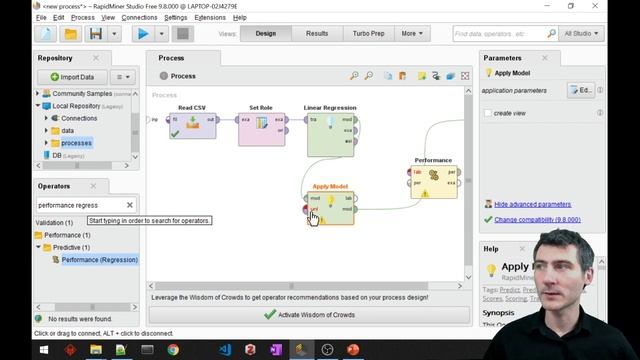The image size is (640, 360).
Task: Click the Import Data button
Action: (72, 77)
